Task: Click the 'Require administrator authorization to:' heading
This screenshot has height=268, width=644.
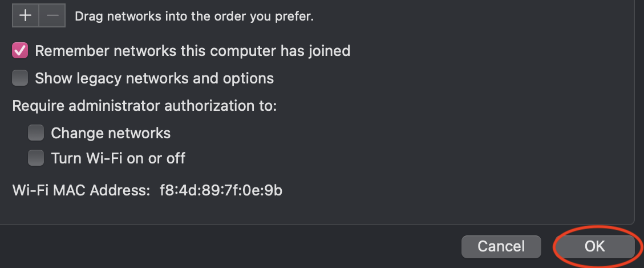Action: pos(144,106)
